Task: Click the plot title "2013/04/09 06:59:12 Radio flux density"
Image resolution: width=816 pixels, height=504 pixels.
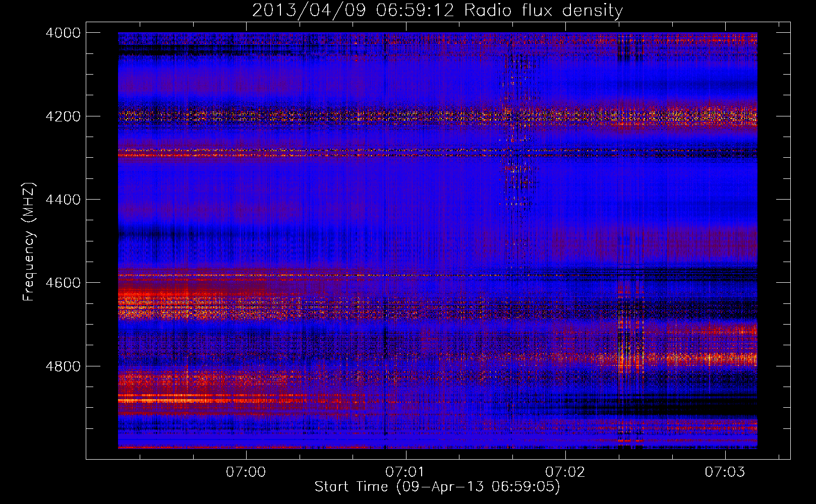Action: pyautogui.click(x=437, y=10)
